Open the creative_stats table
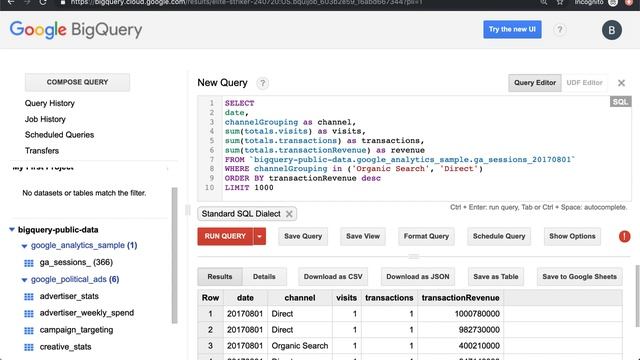Image resolution: width=640 pixels, height=360 pixels. point(65,347)
